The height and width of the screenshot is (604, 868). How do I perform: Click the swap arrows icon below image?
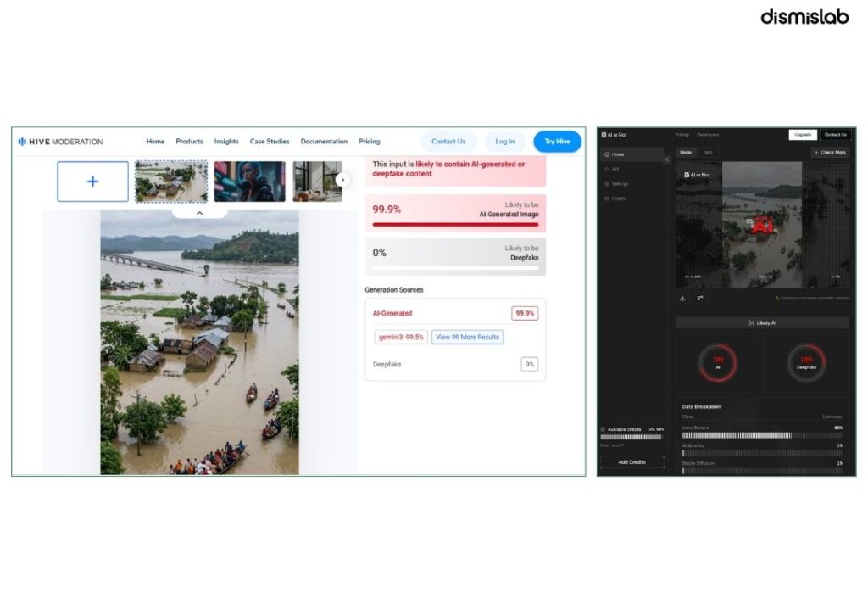tap(700, 298)
